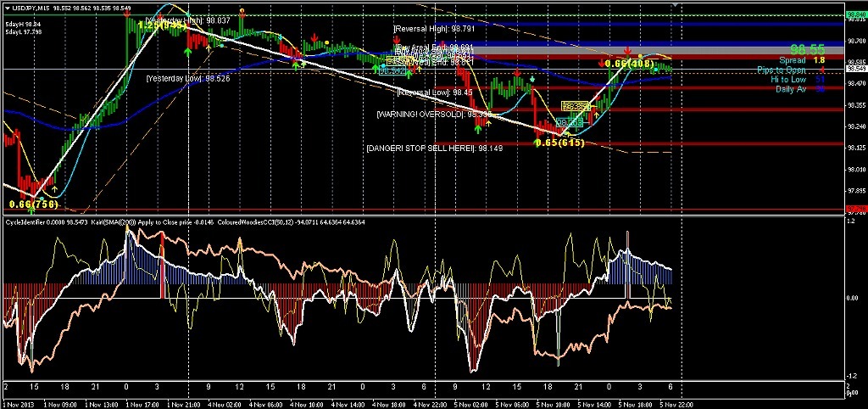Screen dimensions: 868x409
Task: Select the cyan star marker near Reversal Low
Action: (x=532, y=80)
